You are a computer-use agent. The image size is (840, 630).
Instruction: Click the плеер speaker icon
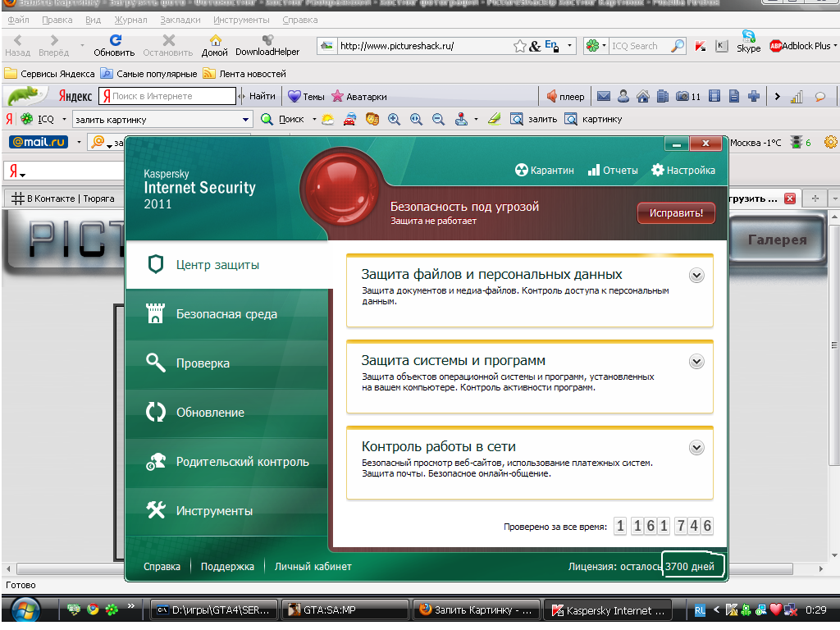(x=552, y=97)
